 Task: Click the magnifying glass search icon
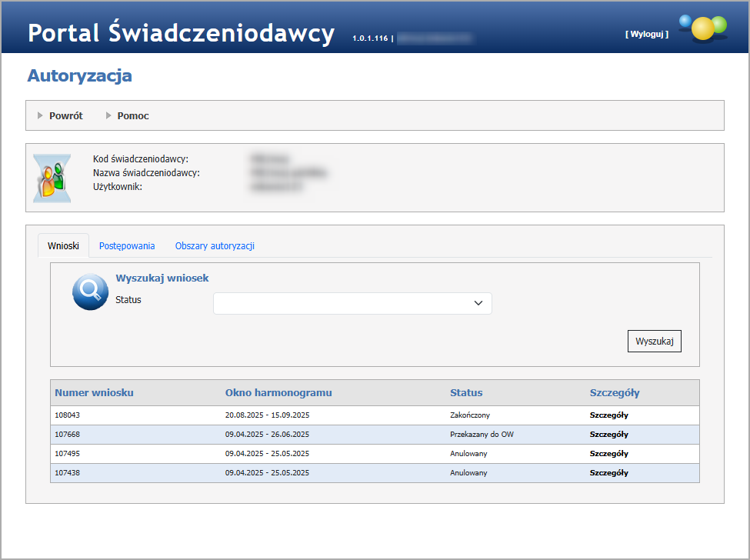click(x=90, y=292)
